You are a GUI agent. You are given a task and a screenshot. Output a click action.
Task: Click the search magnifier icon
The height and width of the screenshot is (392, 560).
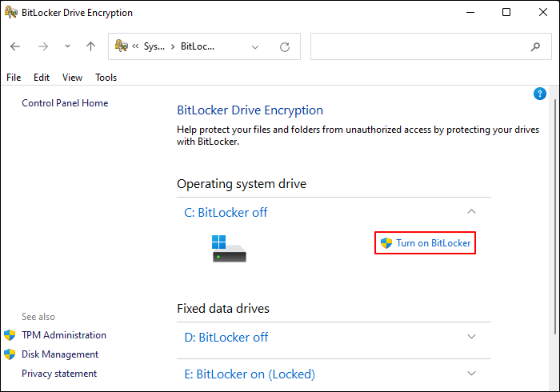pos(535,46)
